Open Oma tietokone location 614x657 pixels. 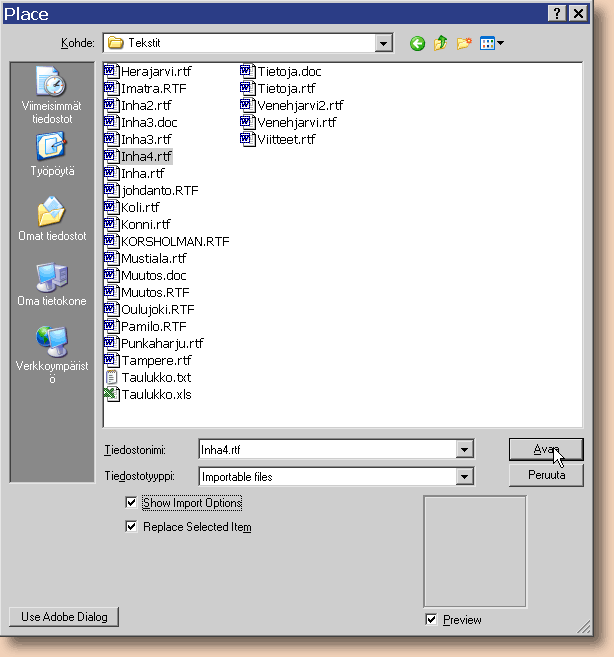(51, 285)
